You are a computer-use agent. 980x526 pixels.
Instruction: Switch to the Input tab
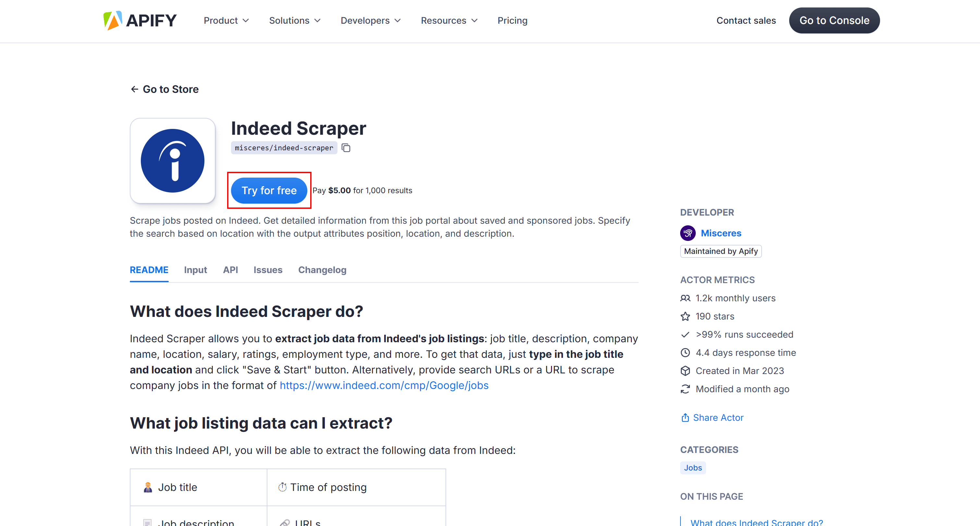point(195,270)
